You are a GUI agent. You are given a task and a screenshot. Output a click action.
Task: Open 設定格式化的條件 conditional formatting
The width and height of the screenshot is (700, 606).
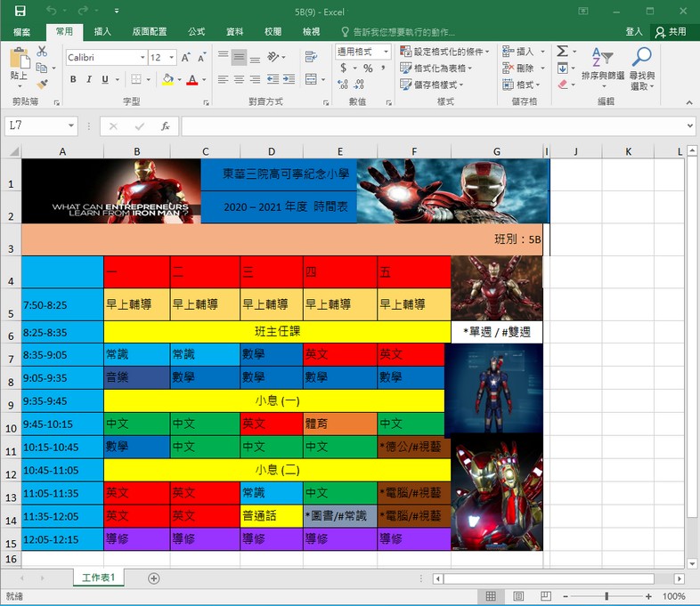click(444, 52)
